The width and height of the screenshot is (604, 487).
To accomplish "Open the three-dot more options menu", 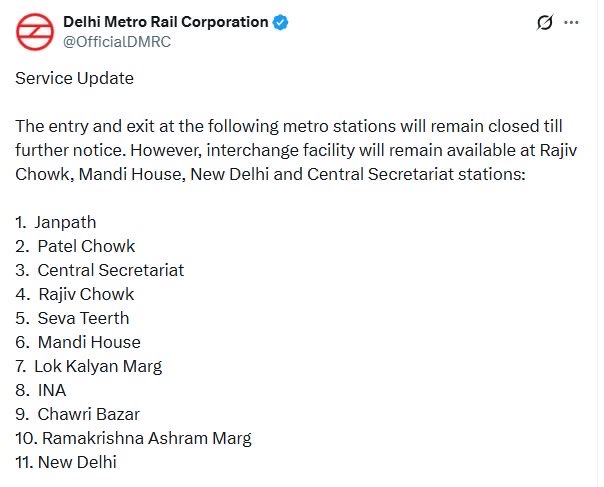I will [571, 22].
